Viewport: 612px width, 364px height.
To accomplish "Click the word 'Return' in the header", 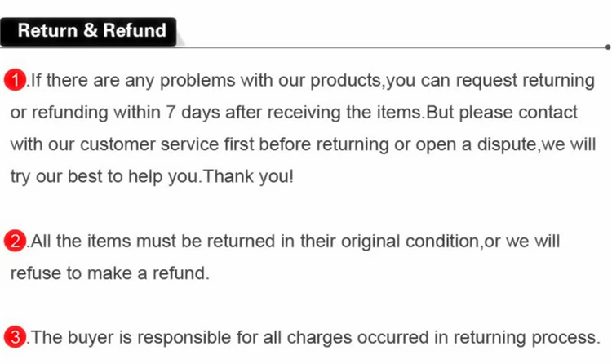I will (47, 30).
